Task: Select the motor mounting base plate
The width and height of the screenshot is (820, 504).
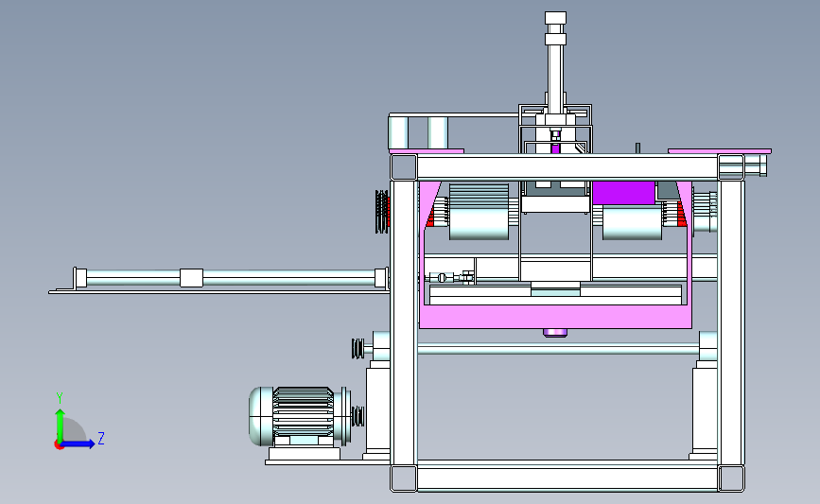Action: [327, 461]
